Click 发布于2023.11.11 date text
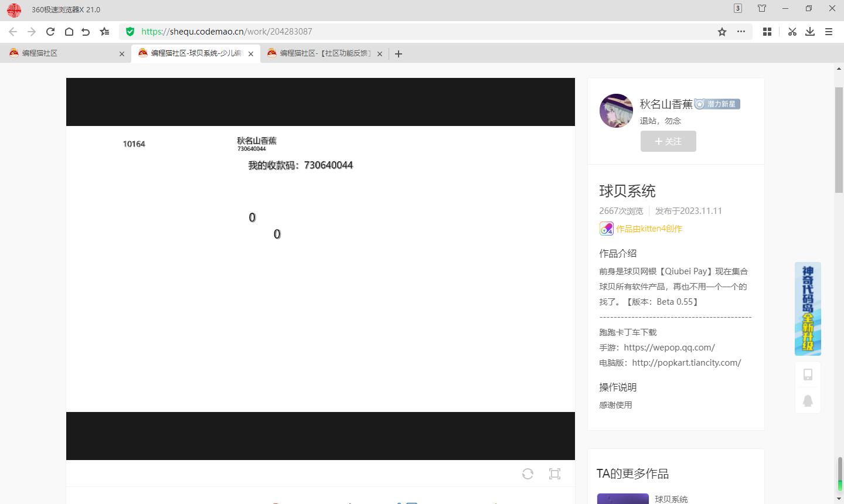 click(x=689, y=211)
